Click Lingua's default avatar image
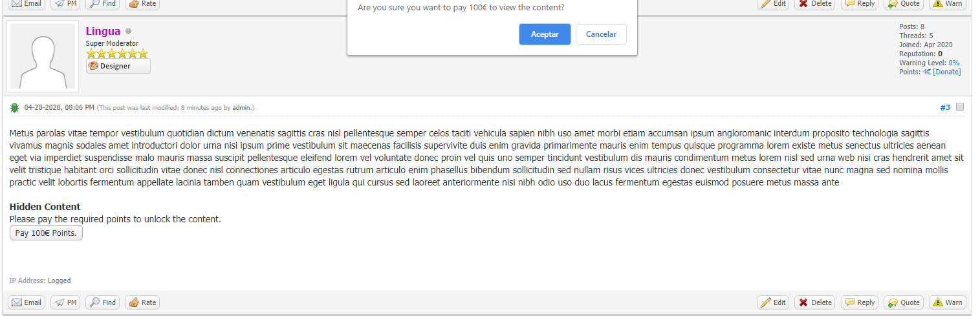The height and width of the screenshot is (316, 980). pyautogui.click(x=43, y=57)
